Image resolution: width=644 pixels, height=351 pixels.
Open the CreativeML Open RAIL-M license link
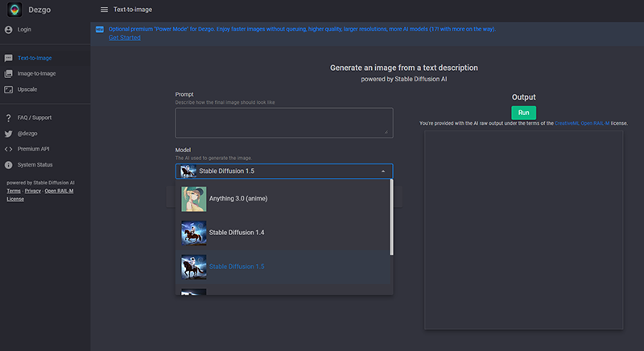(x=582, y=123)
